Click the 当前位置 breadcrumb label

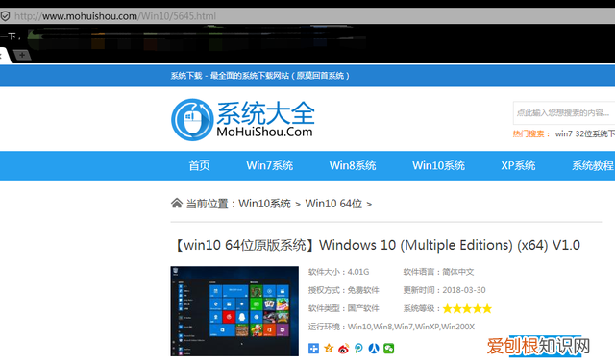(210, 204)
